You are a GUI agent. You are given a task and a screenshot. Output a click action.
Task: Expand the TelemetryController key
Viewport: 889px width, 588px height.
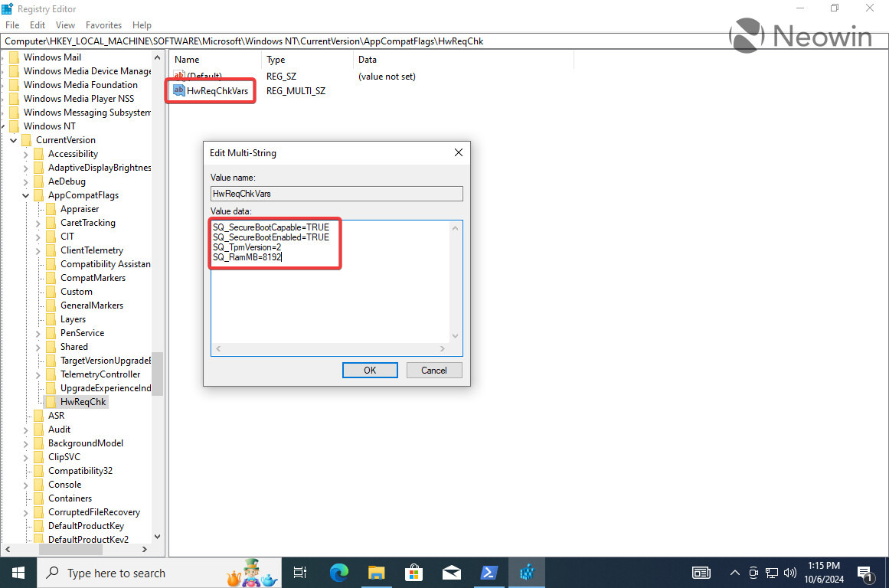(x=38, y=375)
